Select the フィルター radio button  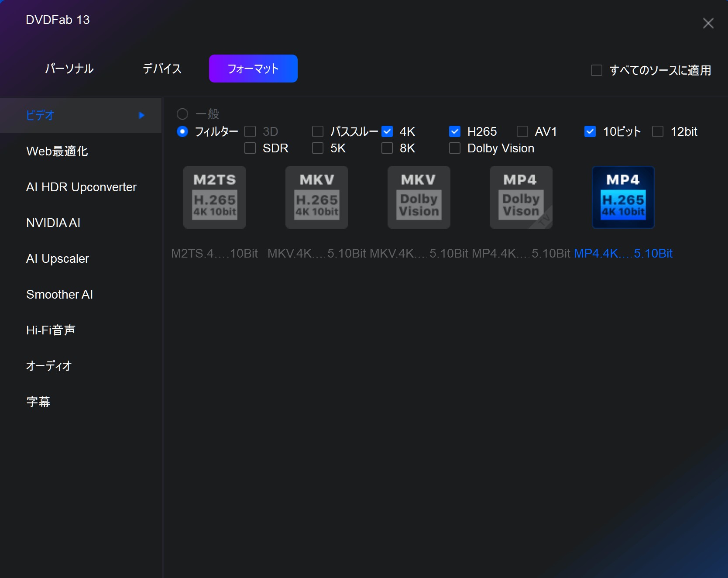coord(182,131)
